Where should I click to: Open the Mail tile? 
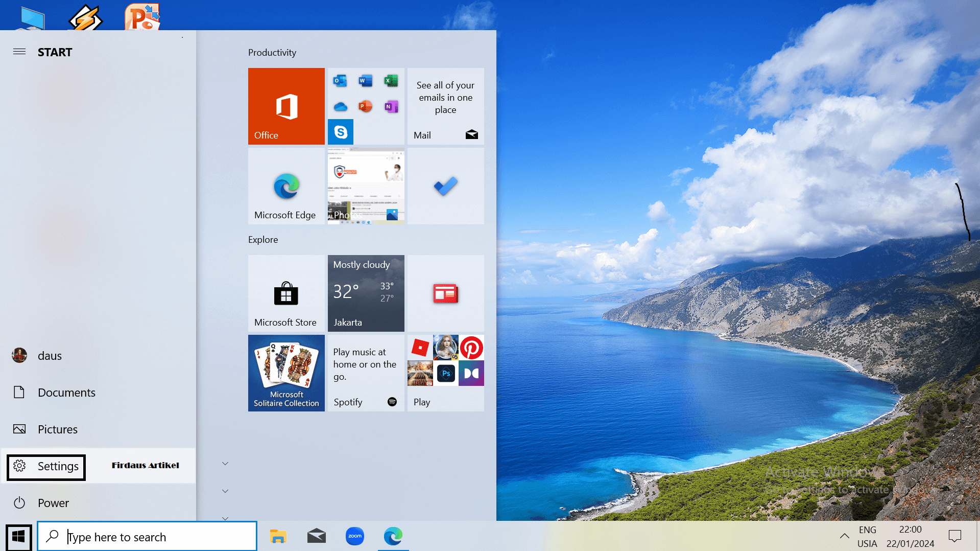coord(446,106)
